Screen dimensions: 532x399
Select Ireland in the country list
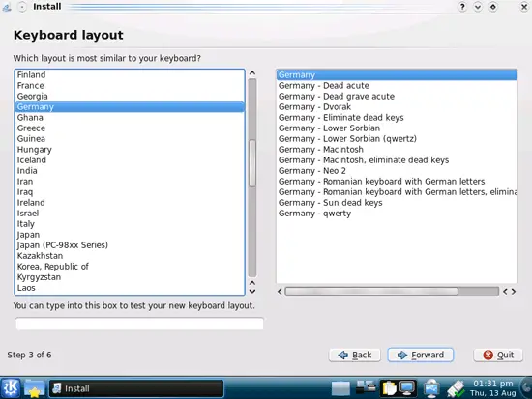point(130,203)
